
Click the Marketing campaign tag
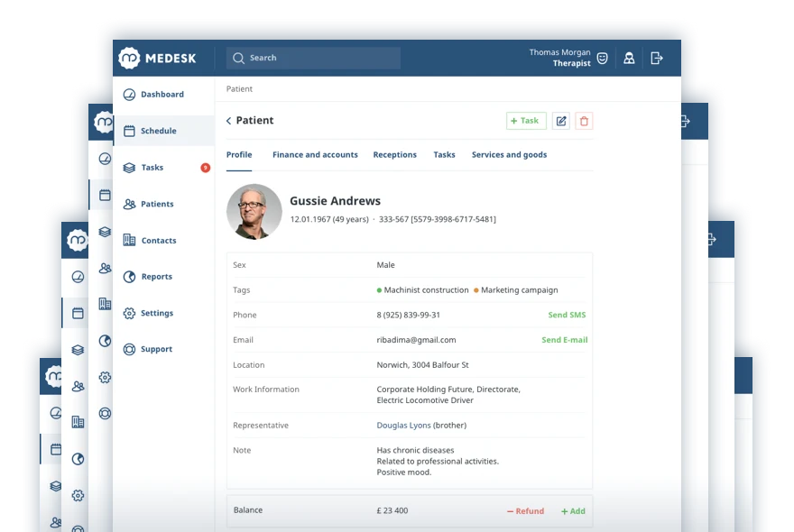tap(516, 290)
